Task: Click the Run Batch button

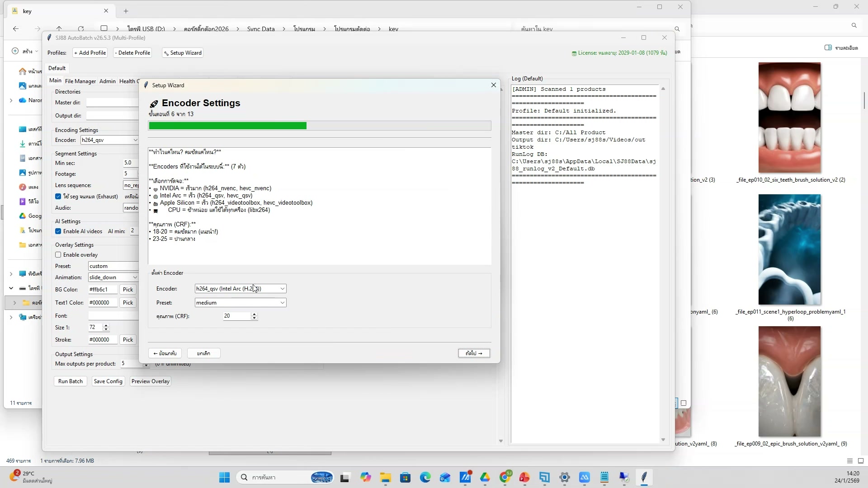Action: pyautogui.click(x=70, y=381)
